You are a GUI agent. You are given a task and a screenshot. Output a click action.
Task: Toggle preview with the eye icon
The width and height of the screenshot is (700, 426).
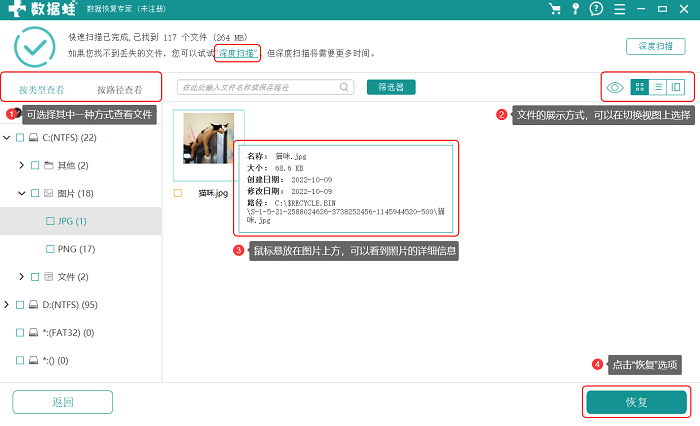click(x=615, y=88)
